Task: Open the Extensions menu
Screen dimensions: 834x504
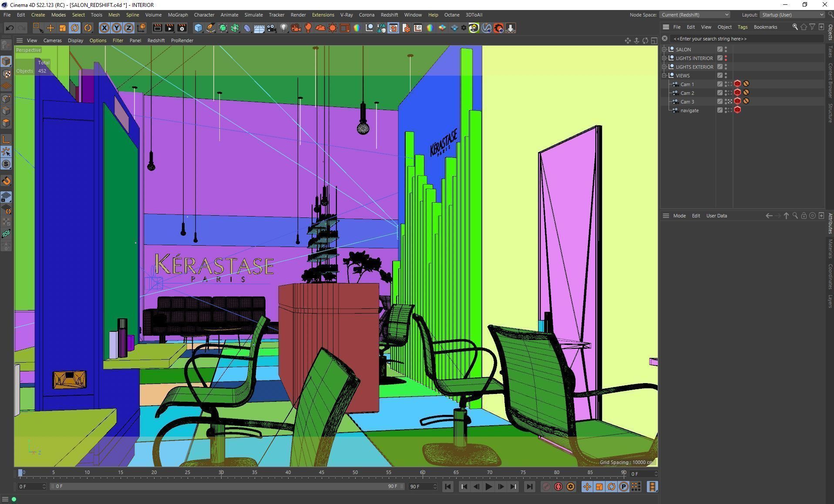Action: (323, 15)
